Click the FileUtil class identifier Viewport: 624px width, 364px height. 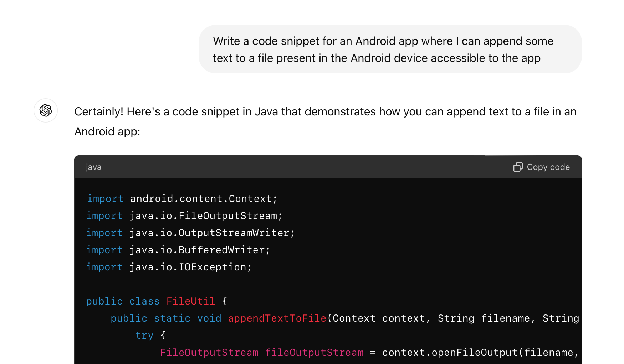tap(190, 301)
